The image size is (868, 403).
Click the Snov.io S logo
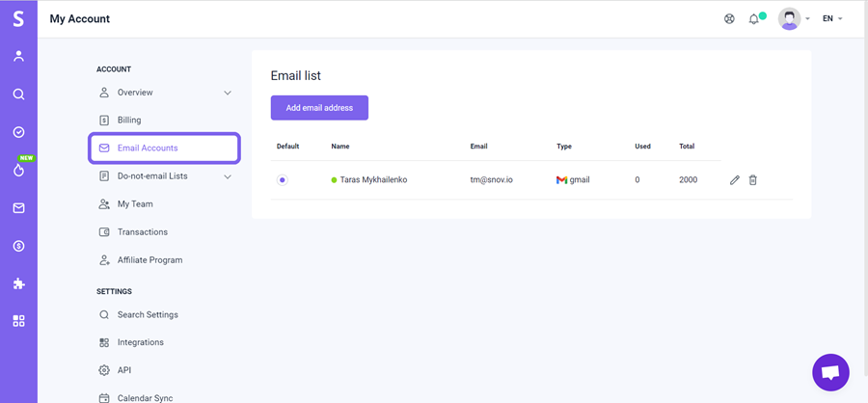click(x=19, y=19)
